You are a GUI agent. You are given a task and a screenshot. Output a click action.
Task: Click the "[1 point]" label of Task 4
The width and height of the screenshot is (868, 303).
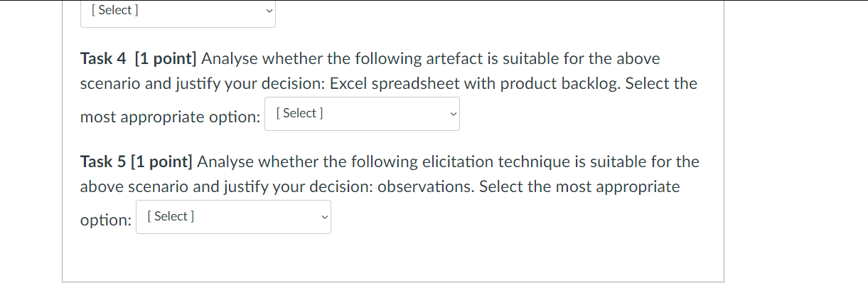[x=165, y=58]
